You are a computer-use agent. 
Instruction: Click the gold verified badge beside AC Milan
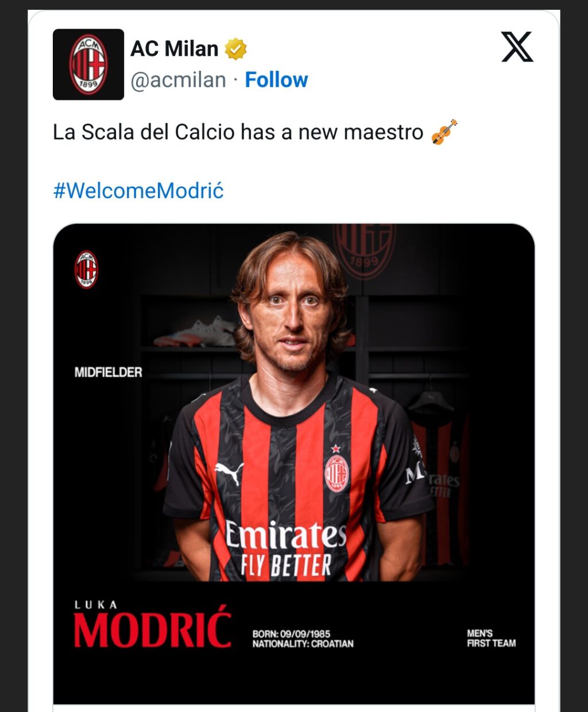(x=235, y=49)
